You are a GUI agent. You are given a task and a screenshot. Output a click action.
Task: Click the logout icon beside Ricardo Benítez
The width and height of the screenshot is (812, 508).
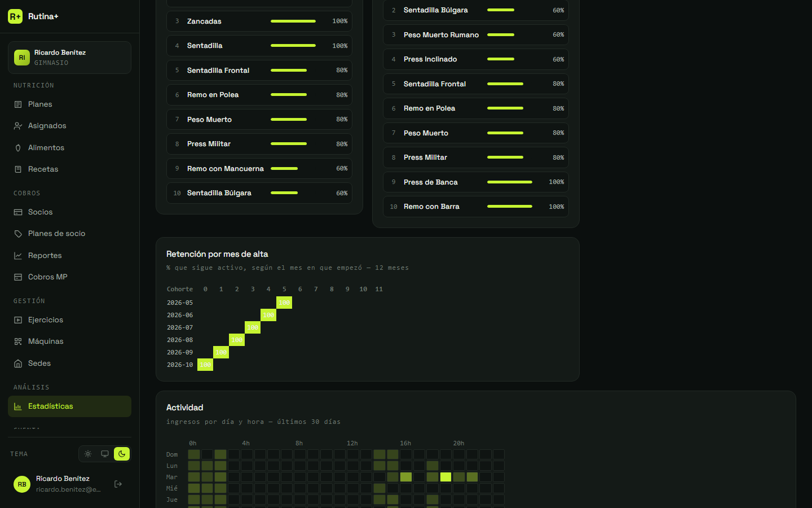pyautogui.click(x=118, y=484)
